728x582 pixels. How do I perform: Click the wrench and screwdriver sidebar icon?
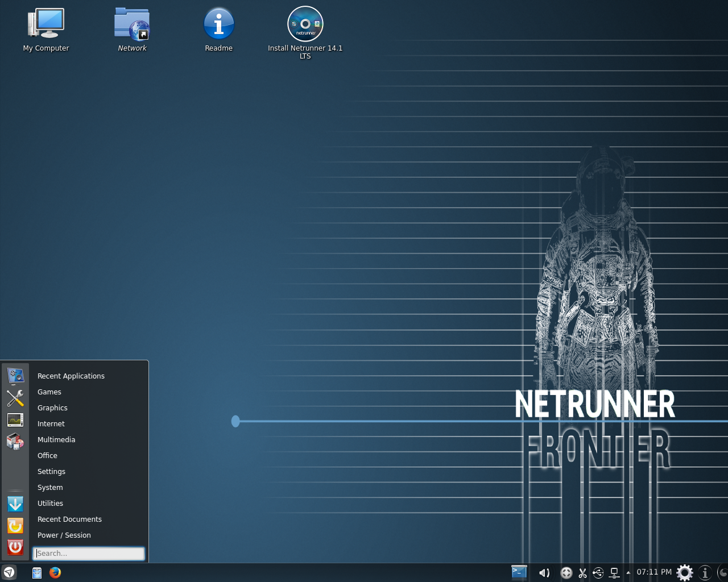15,398
